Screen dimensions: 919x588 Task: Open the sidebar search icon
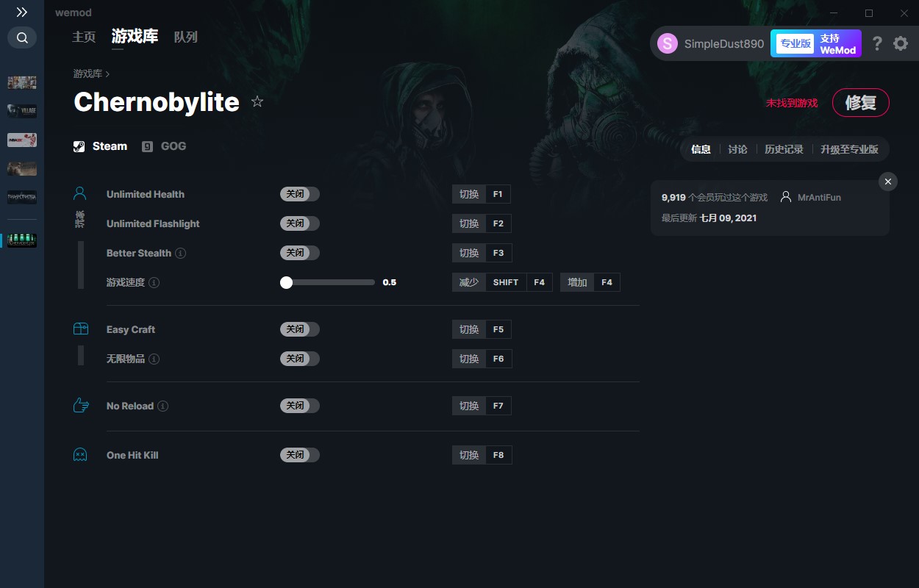(x=22, y=37)
